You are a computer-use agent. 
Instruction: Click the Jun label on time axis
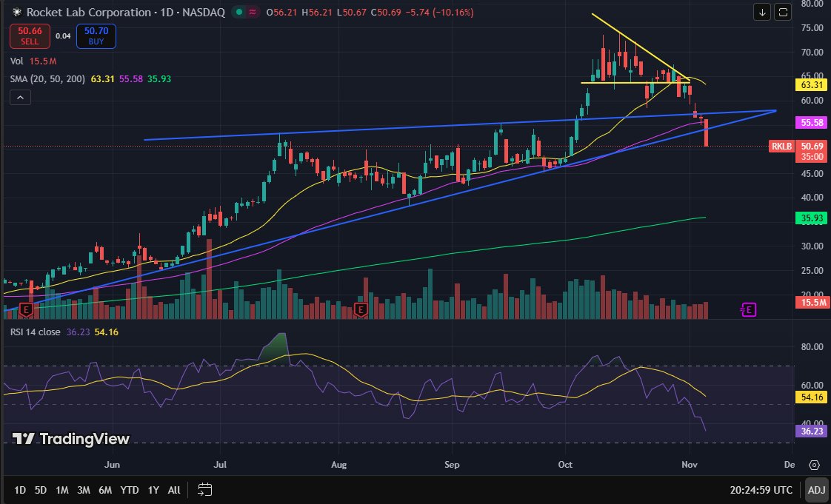[x=112, y=465]
